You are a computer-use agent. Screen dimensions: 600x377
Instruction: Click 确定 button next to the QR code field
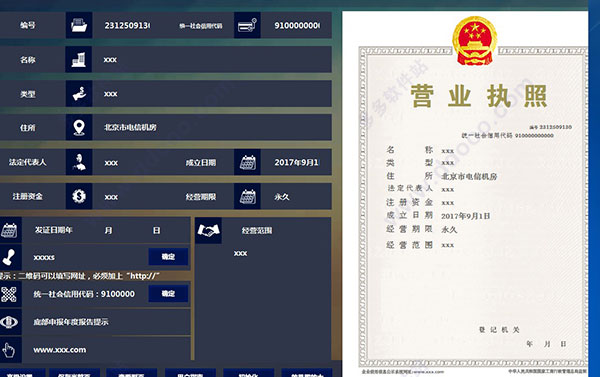[x=168, y=294]
